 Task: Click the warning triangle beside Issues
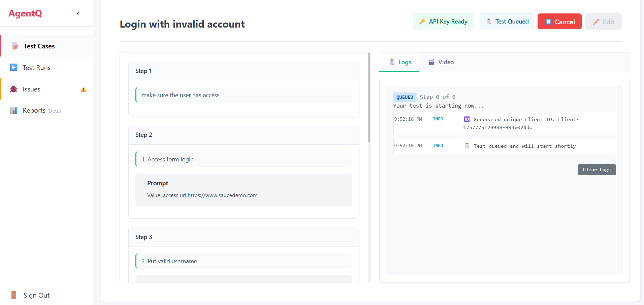(x=83, y=89)
